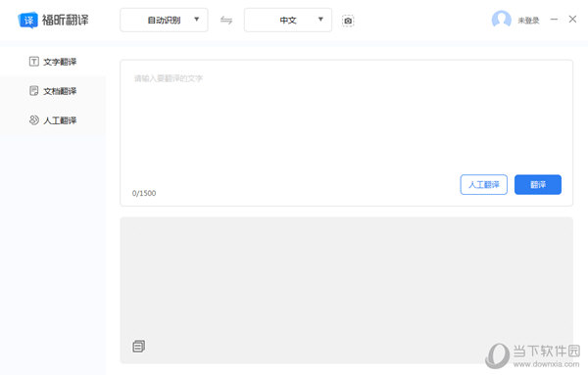588x375 pixels.
Task: Open the target language 中文 dropdown
Action: point(287,20)
